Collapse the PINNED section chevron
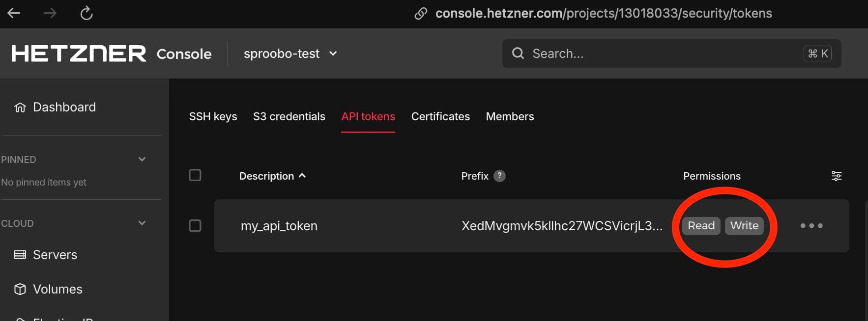This screenshot has width=868, height=321. point(142,159)
